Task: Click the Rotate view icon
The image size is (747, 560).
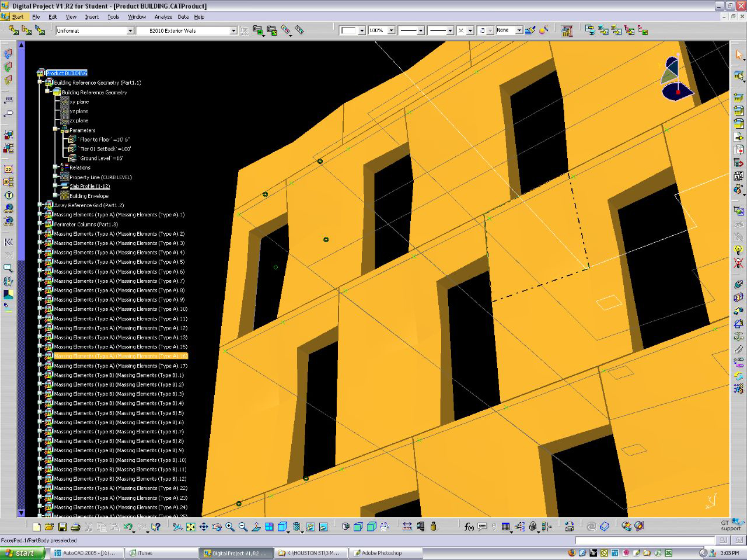Action: tap(217, 527)
